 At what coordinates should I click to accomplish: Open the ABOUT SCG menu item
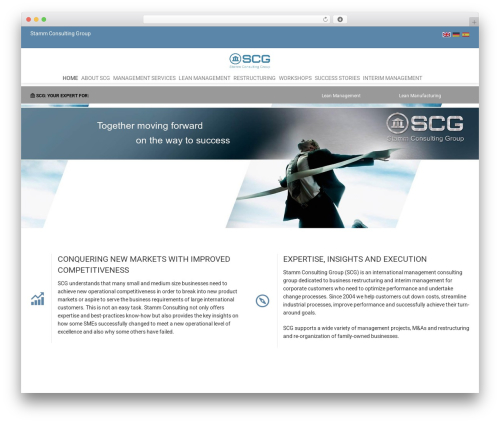click(95, 78)
